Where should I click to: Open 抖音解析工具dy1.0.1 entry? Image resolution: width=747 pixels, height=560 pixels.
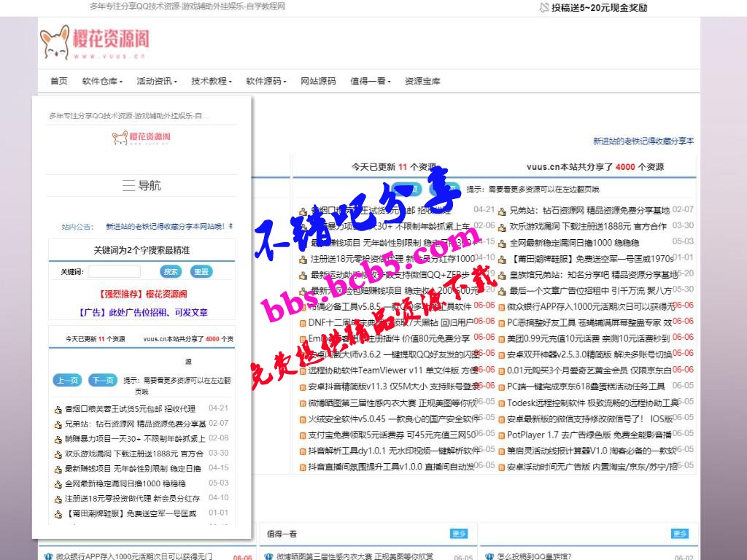pos(394,451)
